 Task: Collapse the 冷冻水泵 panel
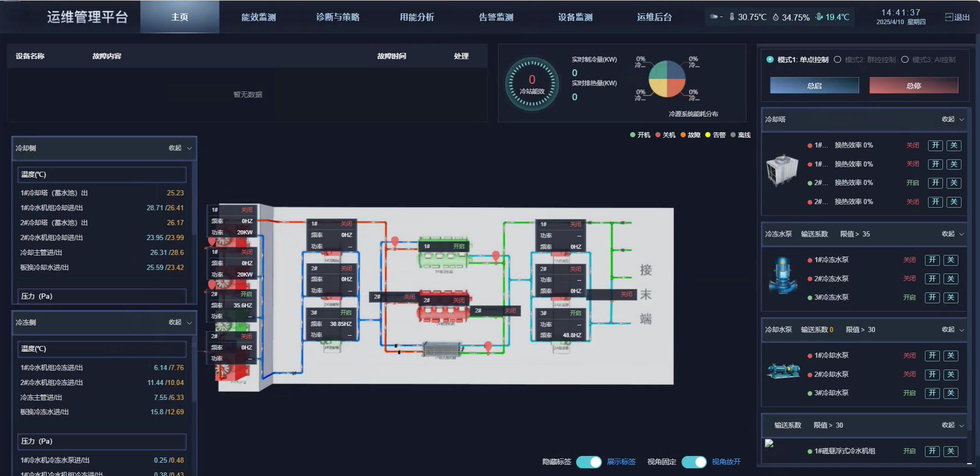pos(953,234)
